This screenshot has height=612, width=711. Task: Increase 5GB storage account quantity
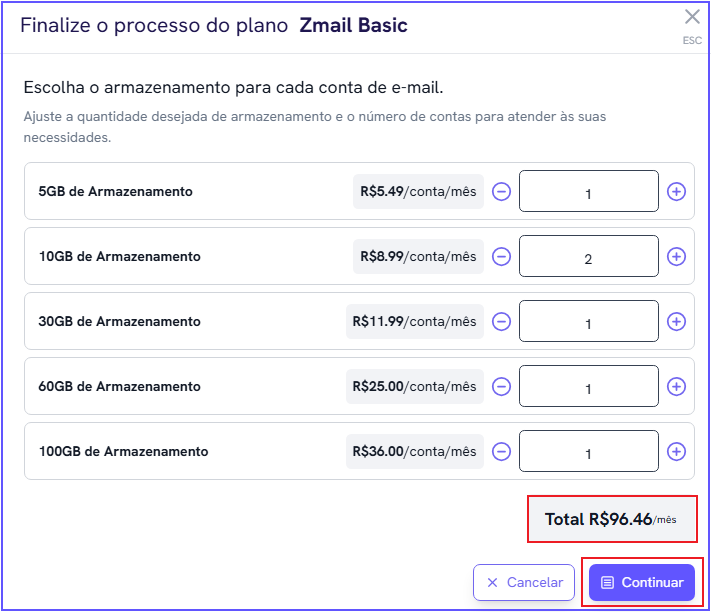click(x=676, y=192)
